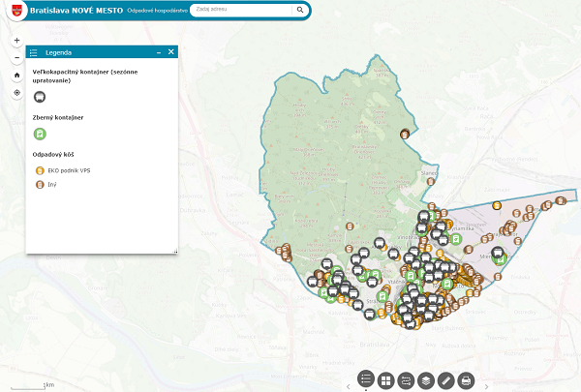Image resolution: width=581 pixels, height=392 pixels.
Task: Close the Legenda panel
Action: click(x=170, y=52)
